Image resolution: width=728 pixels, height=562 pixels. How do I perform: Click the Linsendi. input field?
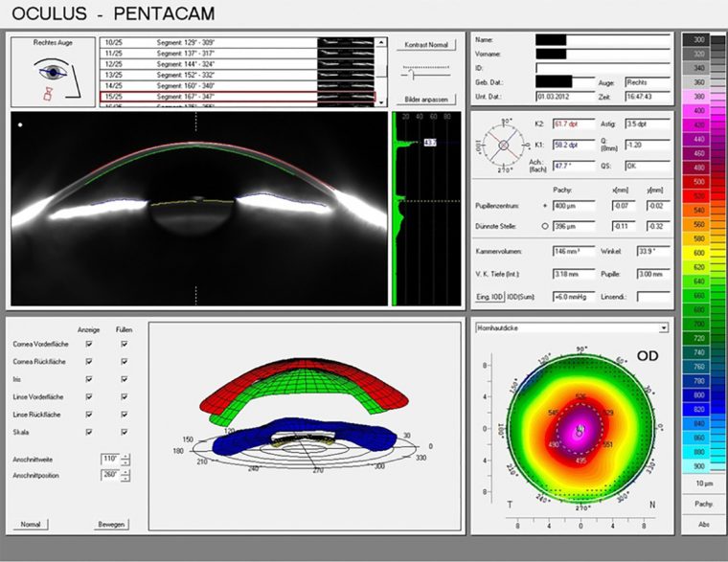653,297
